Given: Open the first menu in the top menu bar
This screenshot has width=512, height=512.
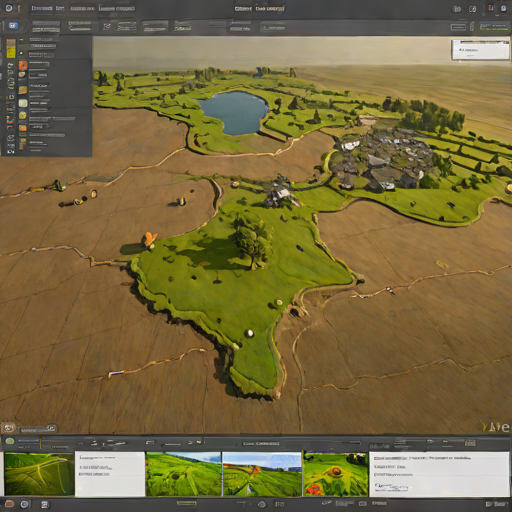Looking at the screenshot, I should click(x=42, y=8).
